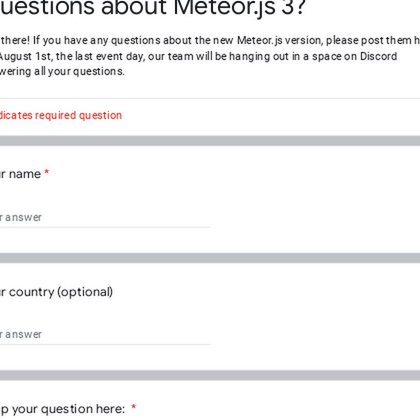This screenshot has height=420, width=420.
Task: Click the red asterisk beside name label
Action: pos(47,172)
